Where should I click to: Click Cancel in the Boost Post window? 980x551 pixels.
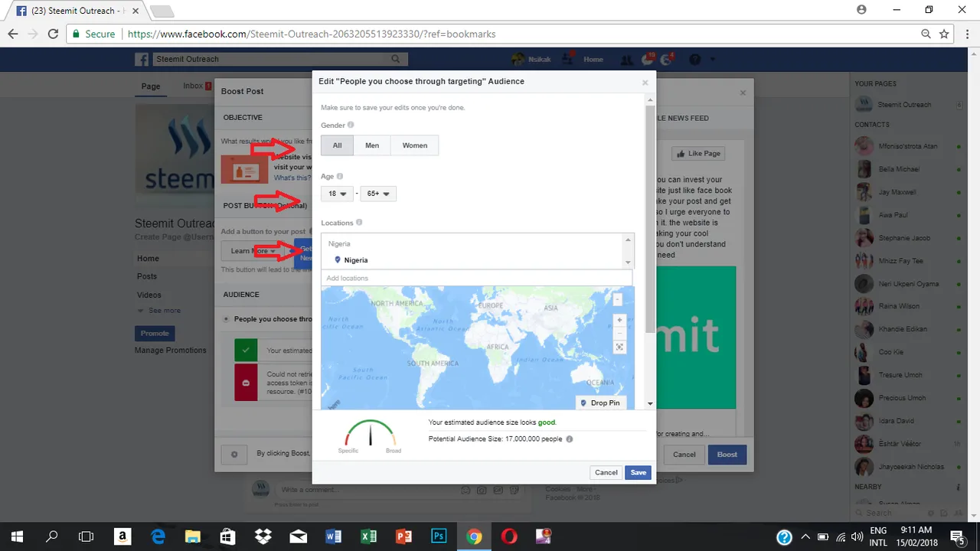[684, 454]
